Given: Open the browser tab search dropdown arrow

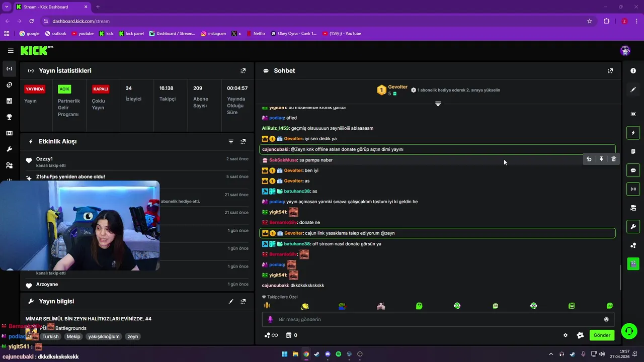Looking at the screenshot, I should [7, 7].
